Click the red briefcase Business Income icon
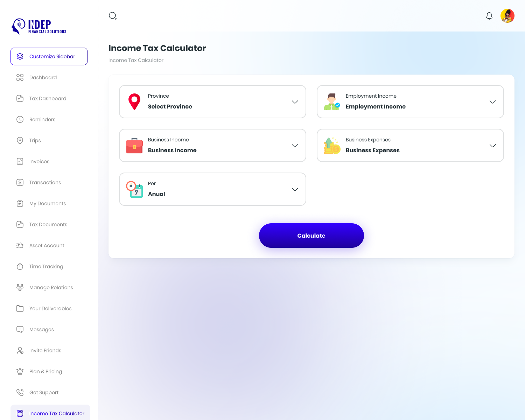The width and height of the screenshot is (525, 420). click(134, 146)
